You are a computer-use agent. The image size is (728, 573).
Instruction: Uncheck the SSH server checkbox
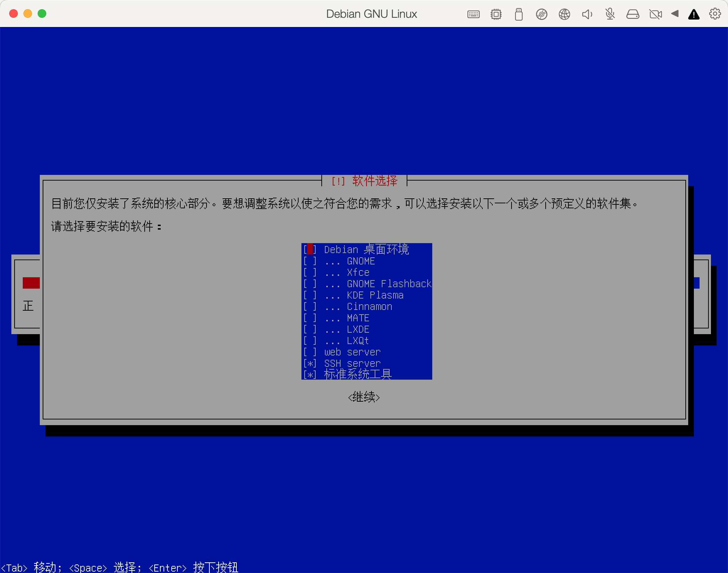tap(310, 363)
